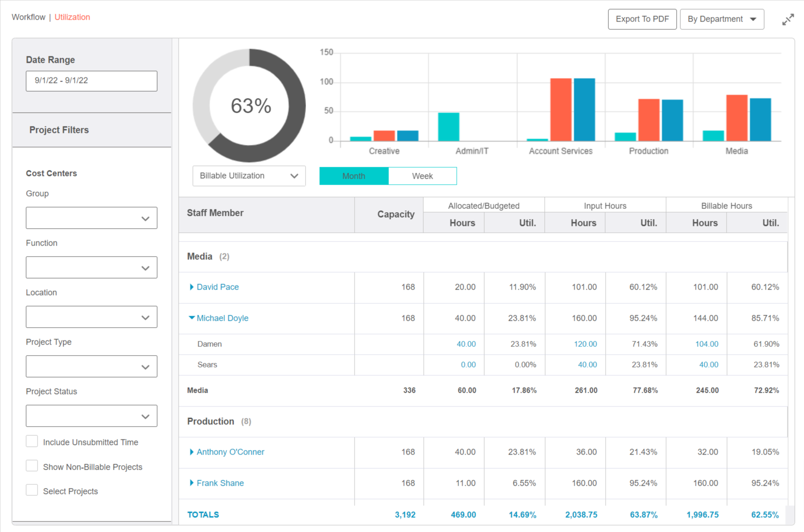Screen dimensions: 804x532
Task: Click the Billable Hours group header
Action: (727, 206)
